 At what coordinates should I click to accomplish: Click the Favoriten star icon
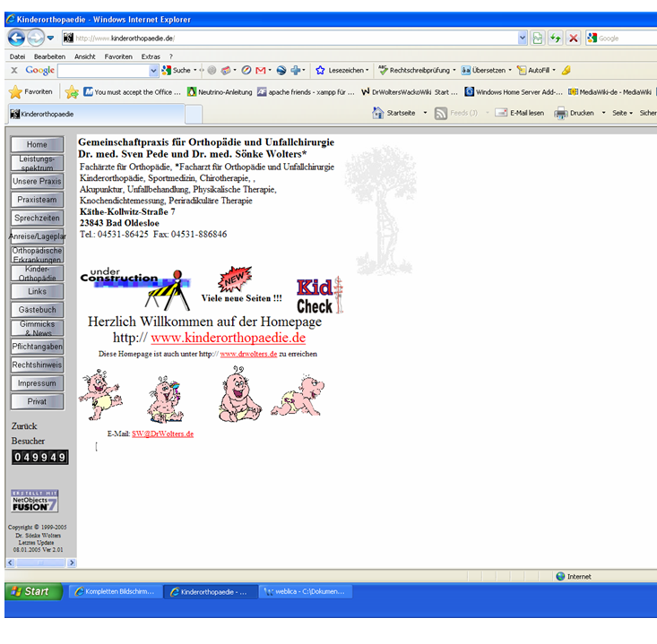15,91
